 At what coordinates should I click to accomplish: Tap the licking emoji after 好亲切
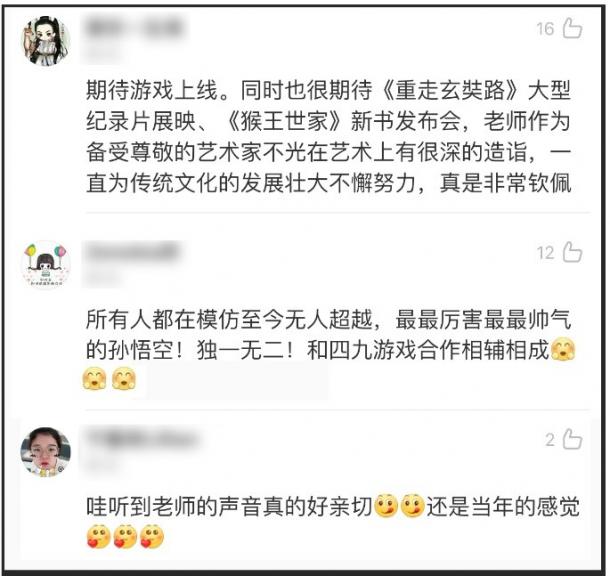(x=386, y=506)
